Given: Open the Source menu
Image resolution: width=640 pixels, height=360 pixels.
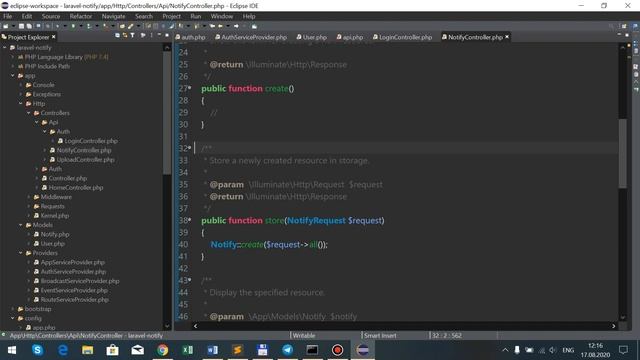Looking at the screenshot, I should coord(51,16).
